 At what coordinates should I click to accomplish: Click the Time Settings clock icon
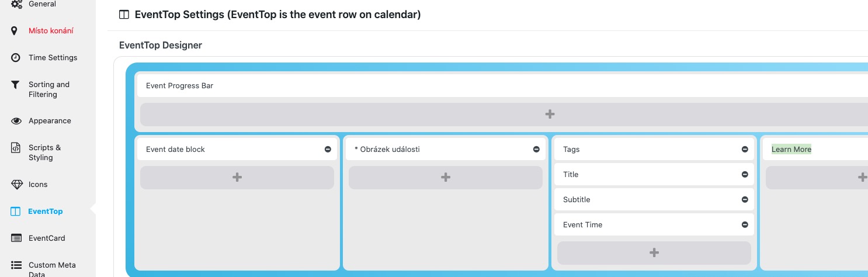[x=16, y=57]
